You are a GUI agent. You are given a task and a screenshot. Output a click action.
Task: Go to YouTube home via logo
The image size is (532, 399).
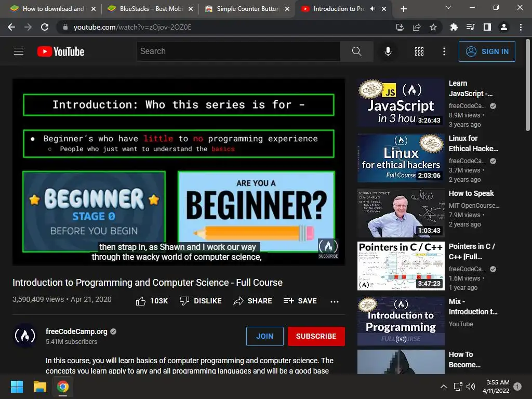pos(61,51)
